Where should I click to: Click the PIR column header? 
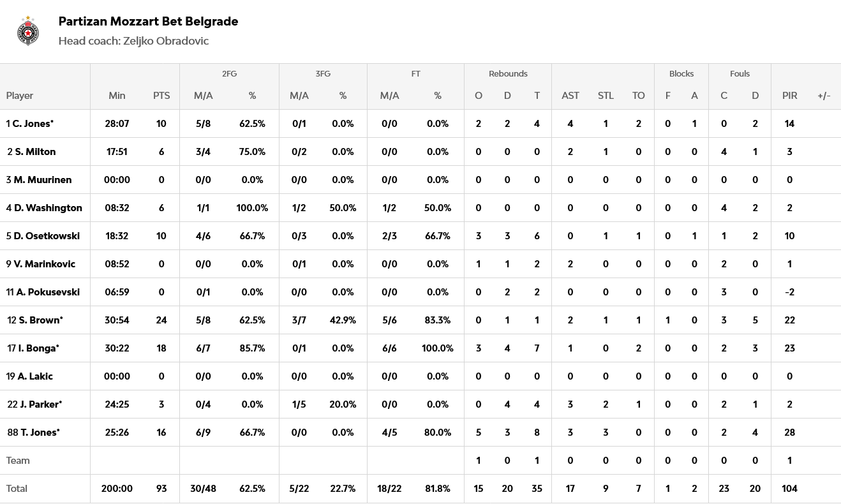click(x=789, y=96)
